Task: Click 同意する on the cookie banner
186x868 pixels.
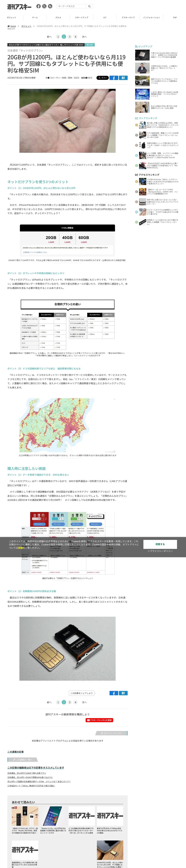Action: click(160, 544)
